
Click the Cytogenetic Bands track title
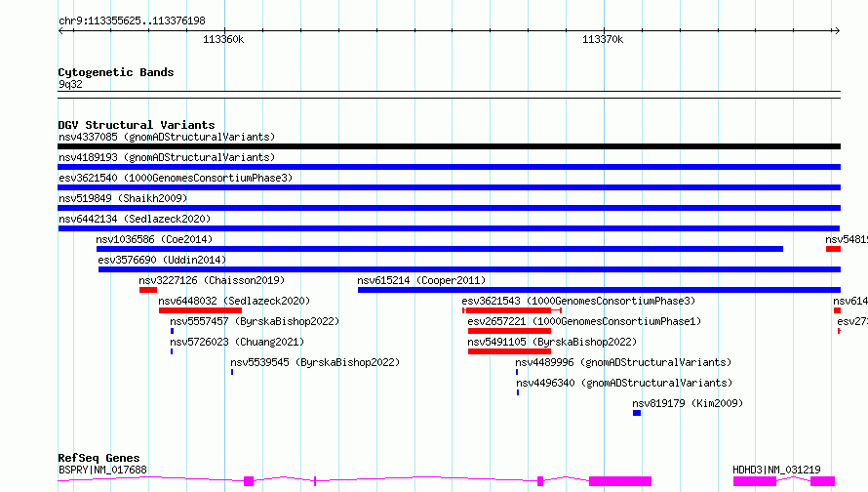click(116, 72)
